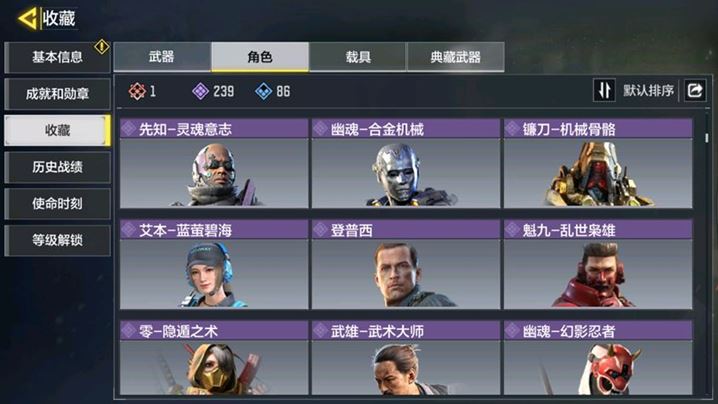Tap the share icon beside 默认排序
Viewport: 718px width, 404px height.
click(x=695, y=90)
